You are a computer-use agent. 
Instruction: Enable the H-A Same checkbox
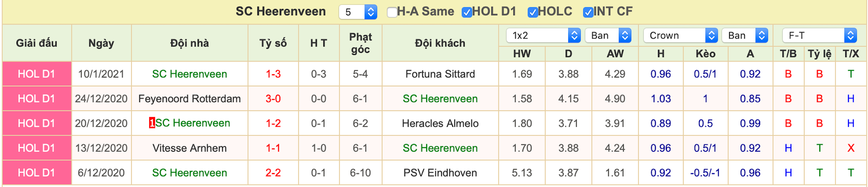click(x=392, y=12)
